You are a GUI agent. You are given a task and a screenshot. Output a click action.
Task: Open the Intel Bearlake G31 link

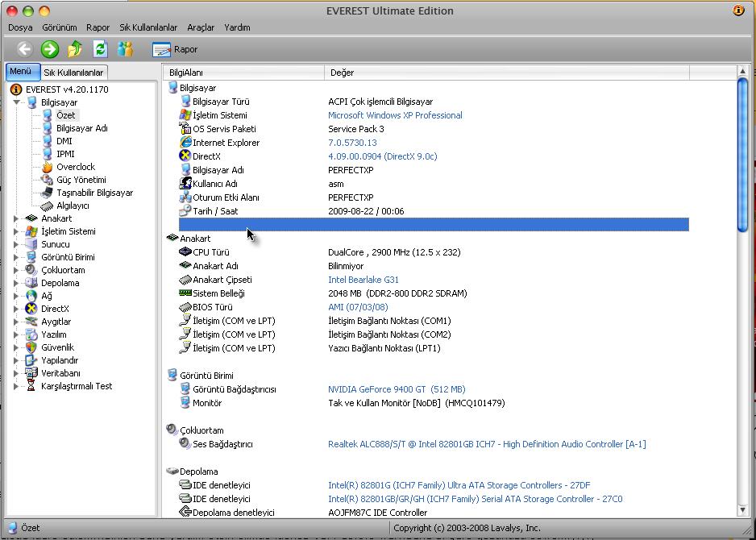363,280
